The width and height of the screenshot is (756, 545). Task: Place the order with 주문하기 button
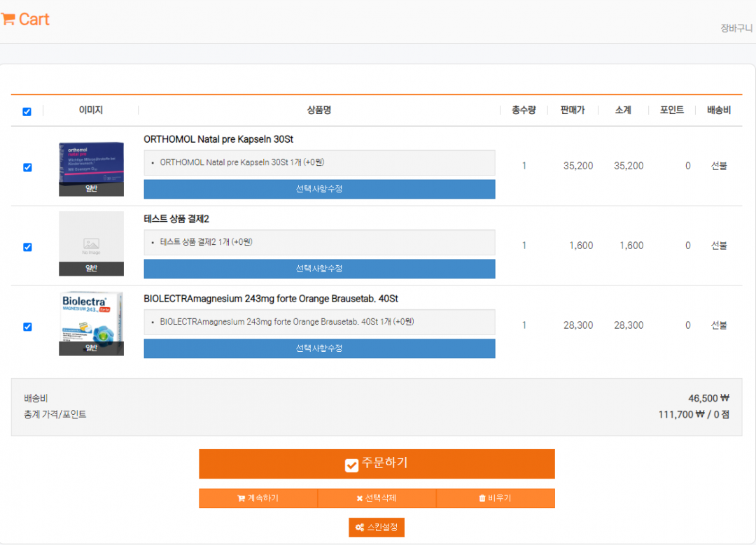377,464
